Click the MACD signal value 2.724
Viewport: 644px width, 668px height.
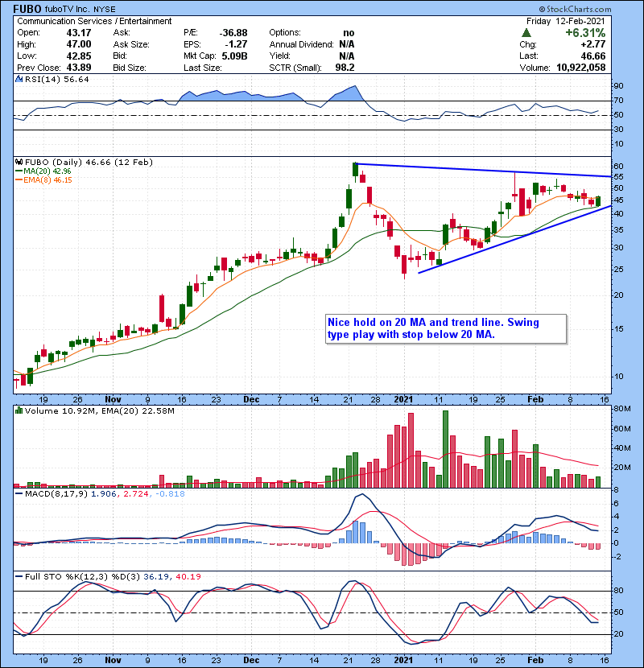[135, 494]
